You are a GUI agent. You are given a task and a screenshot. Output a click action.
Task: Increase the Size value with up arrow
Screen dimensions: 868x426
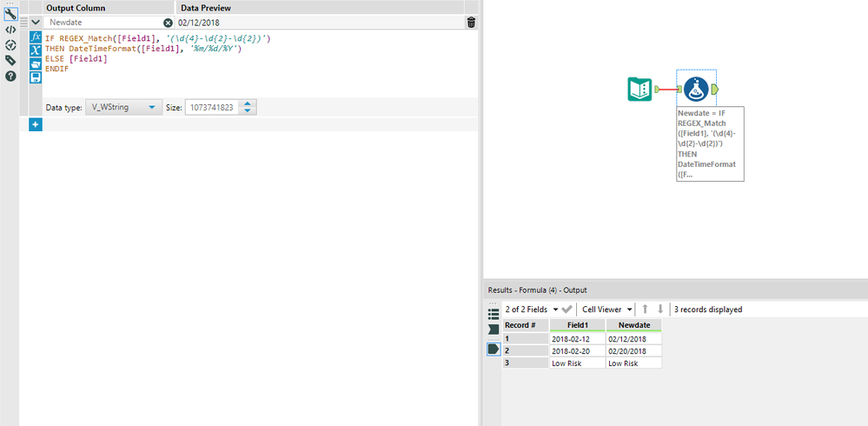click(x=248, y=104)
